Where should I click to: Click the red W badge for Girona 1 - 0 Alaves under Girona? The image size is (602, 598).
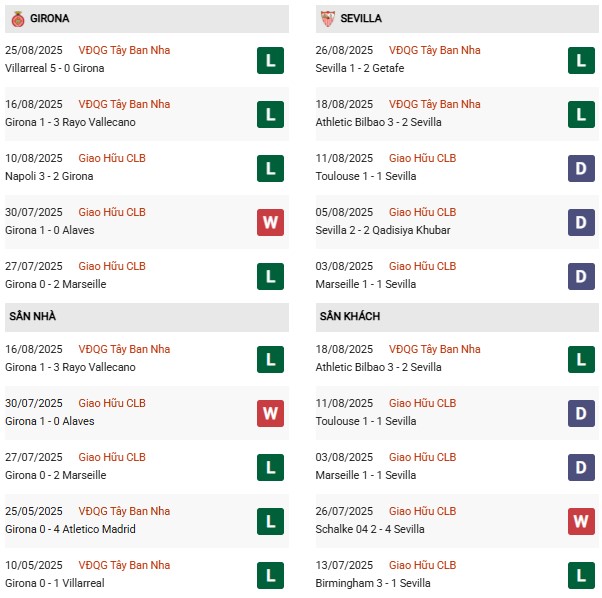point(270,222)
